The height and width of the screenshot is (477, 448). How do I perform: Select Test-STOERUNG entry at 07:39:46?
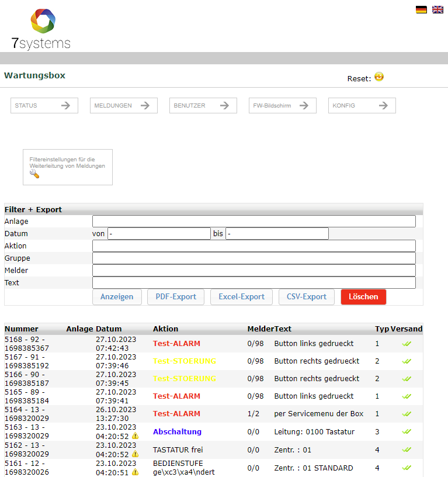[x=185, y=361]
